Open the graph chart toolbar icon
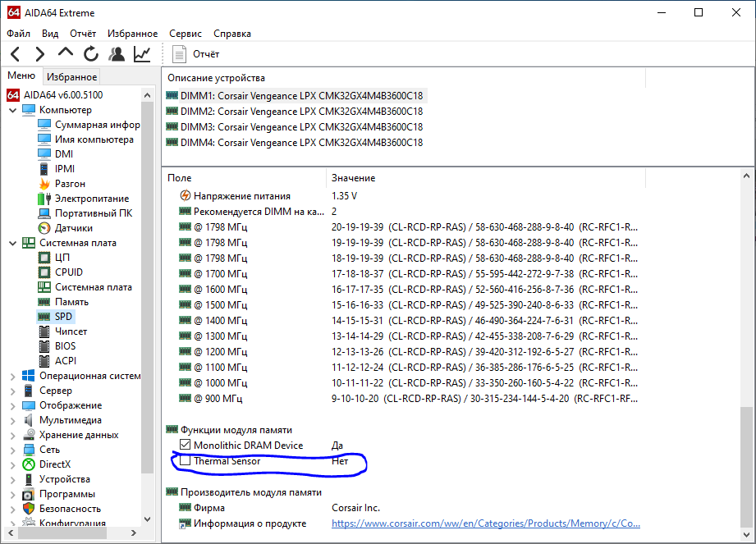The height and width of the screenshot is (544, 756). click(x=142, y=54)
